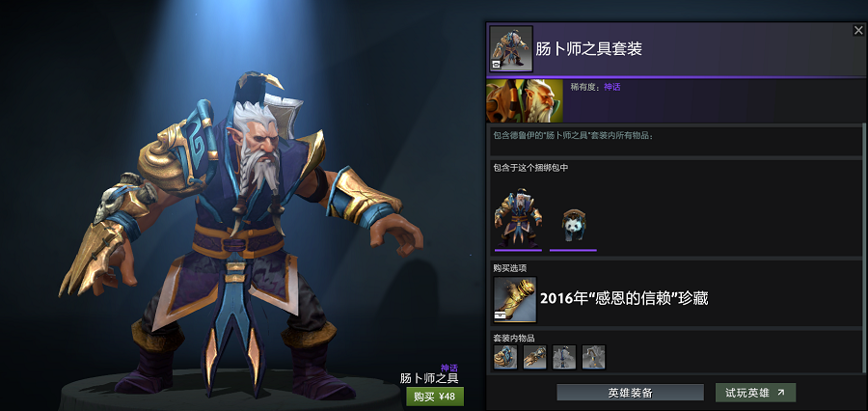Select the third set item icon
The width and height of the screenshot is (868, 411).
pos(564,357)
